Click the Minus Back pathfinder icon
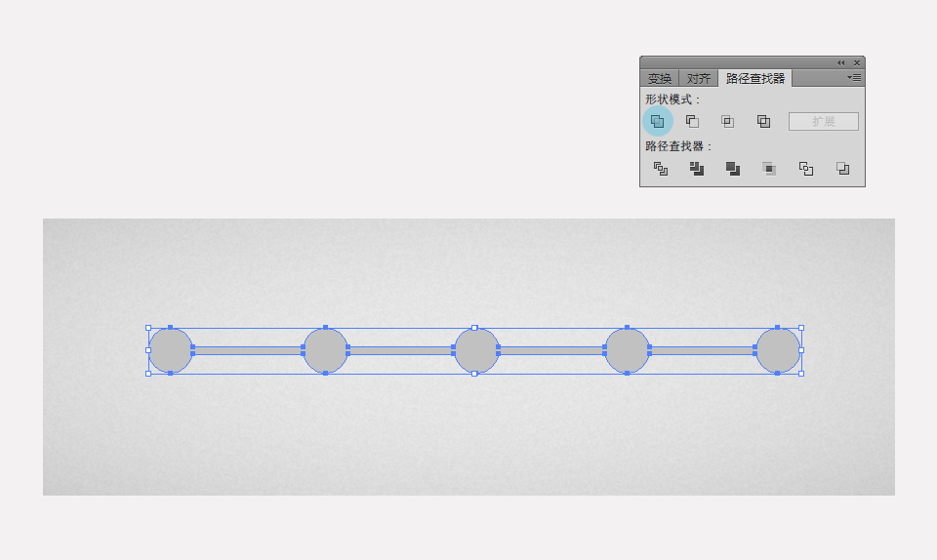The image size is (937, 560). (x=842, y=169)
